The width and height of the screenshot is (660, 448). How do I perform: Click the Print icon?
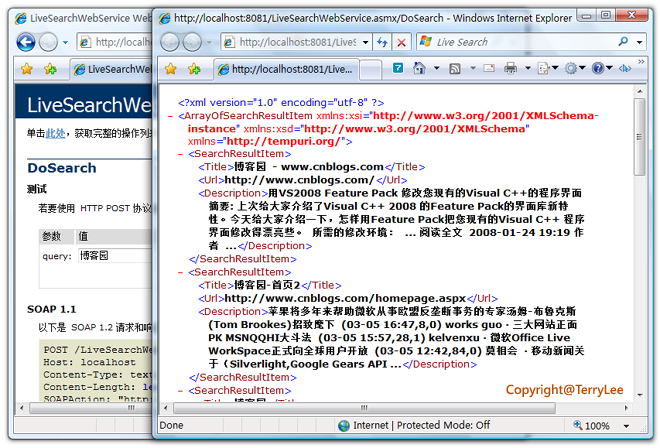point(511,68)
